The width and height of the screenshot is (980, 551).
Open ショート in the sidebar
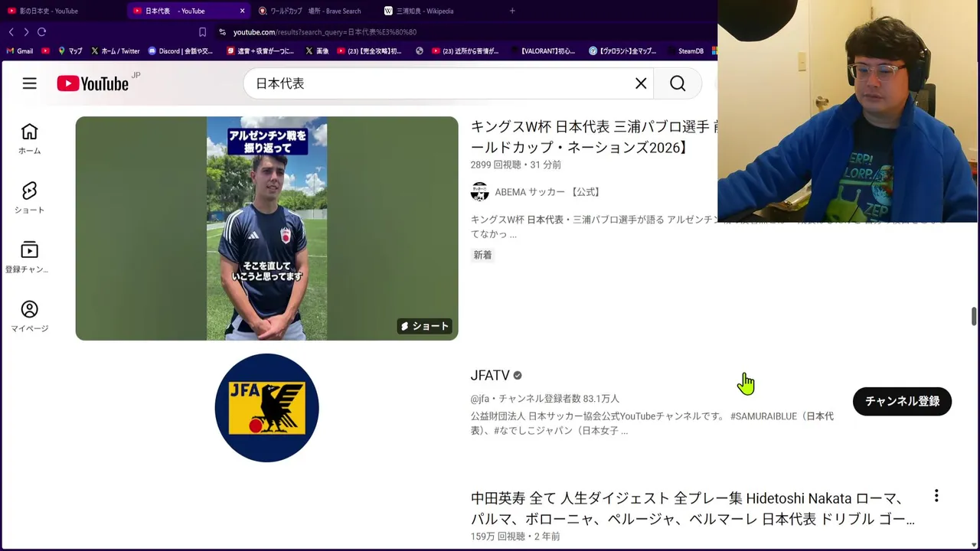coord(29,198)
